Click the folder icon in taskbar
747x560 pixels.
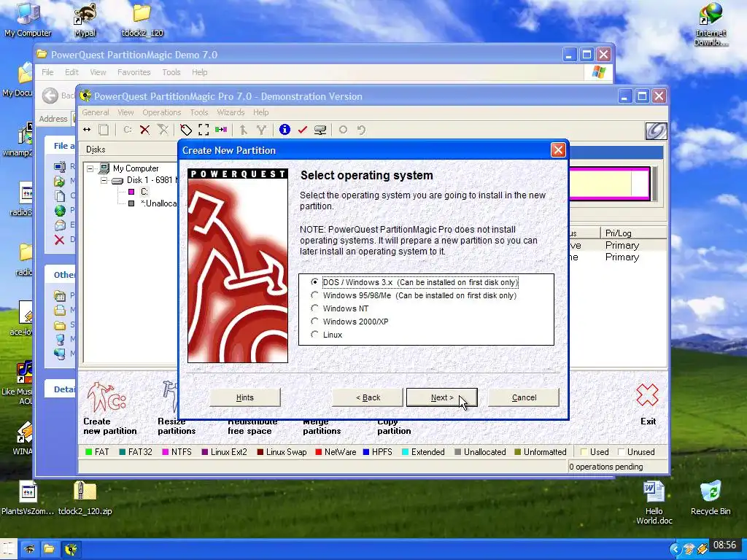click(49, 549)
